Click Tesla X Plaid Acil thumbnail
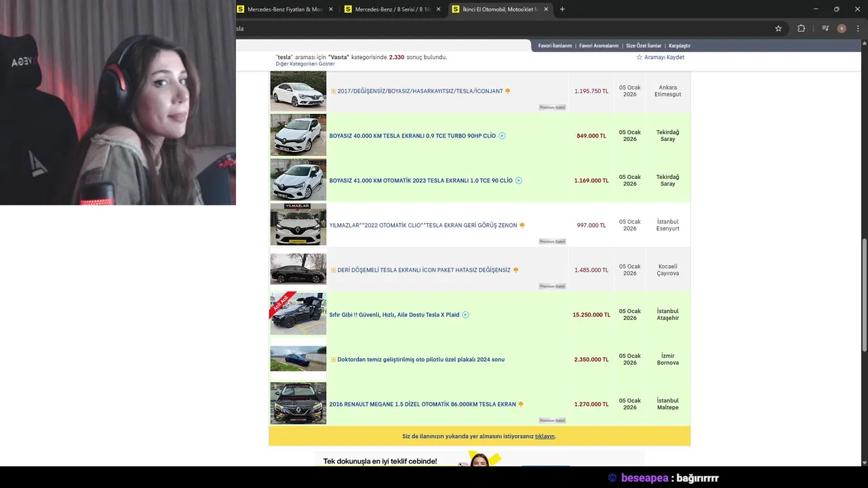 click(x=298, y=314)
